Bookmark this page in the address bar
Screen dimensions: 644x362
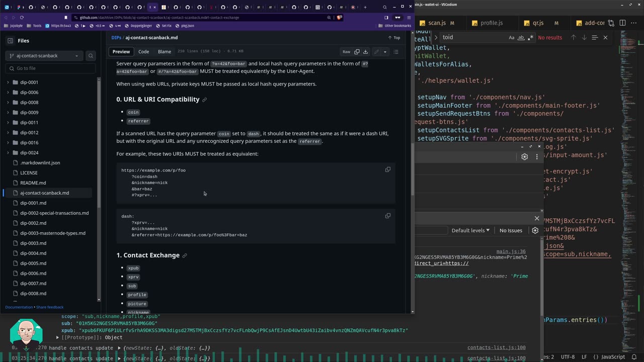(65, 18)
